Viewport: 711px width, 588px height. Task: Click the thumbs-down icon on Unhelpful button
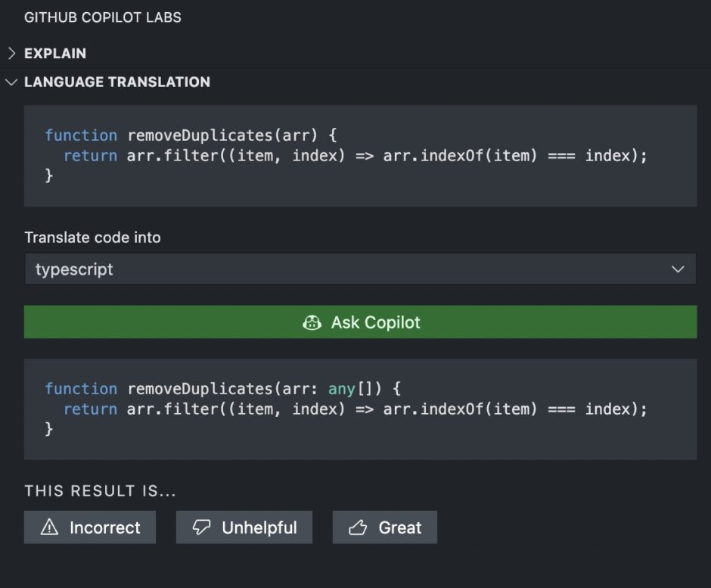click(202, 527)
